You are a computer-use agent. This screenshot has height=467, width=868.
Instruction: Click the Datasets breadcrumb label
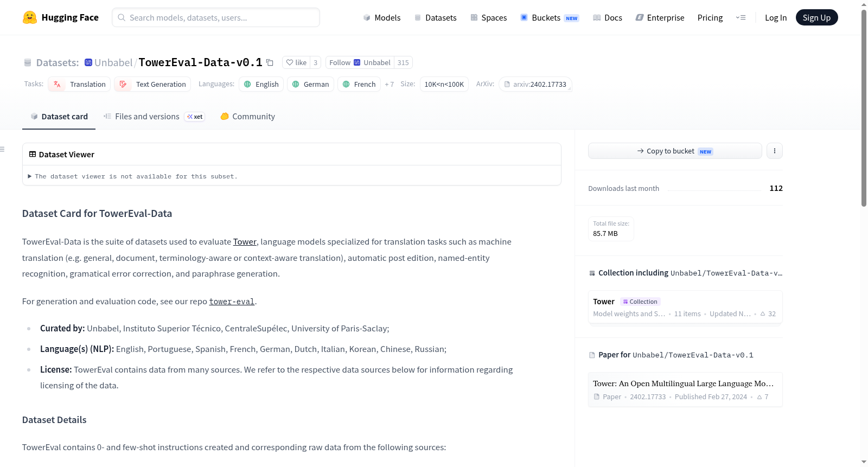58,62
